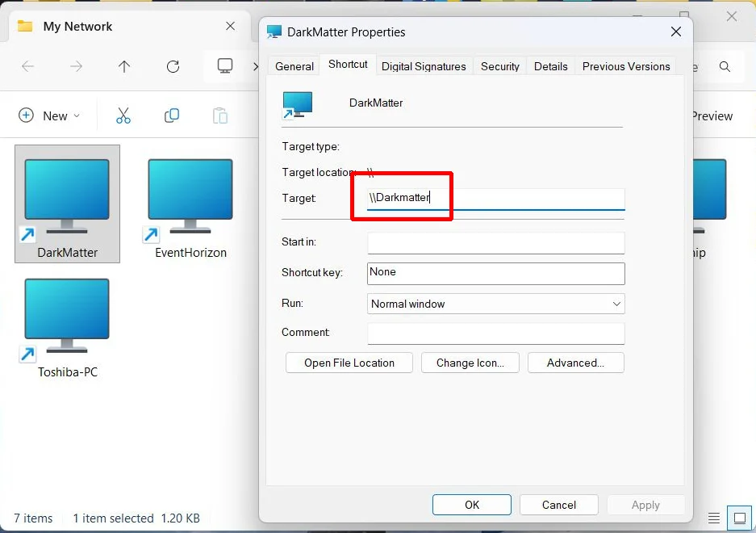This screenshot has width=756, height=533.
Task: Select the DarkMatter shortcut in Explorer
Action: [x=68, y=204]
